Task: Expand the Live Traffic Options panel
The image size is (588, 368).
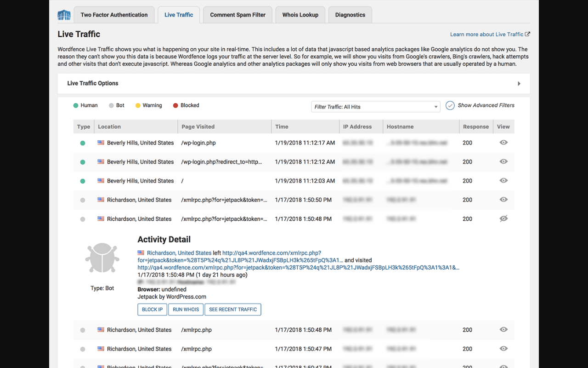Action: point(294,83)
